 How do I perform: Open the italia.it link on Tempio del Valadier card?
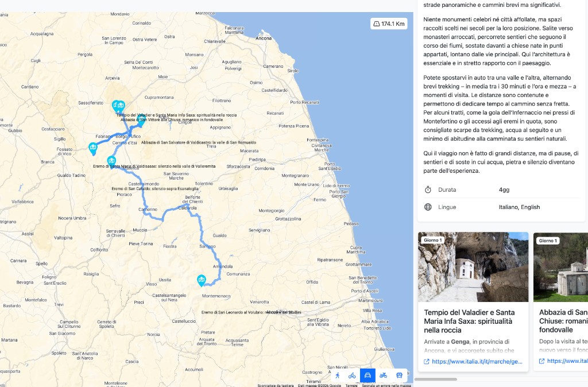pyautogui.click(x=477, y=362)
